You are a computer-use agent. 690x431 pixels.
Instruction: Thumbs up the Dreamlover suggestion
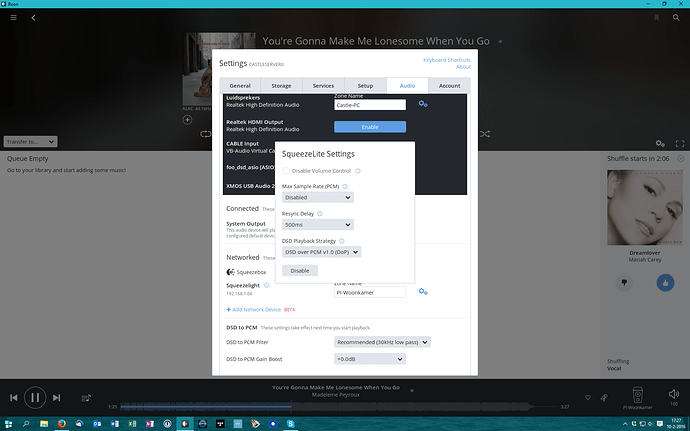point(665,283)
